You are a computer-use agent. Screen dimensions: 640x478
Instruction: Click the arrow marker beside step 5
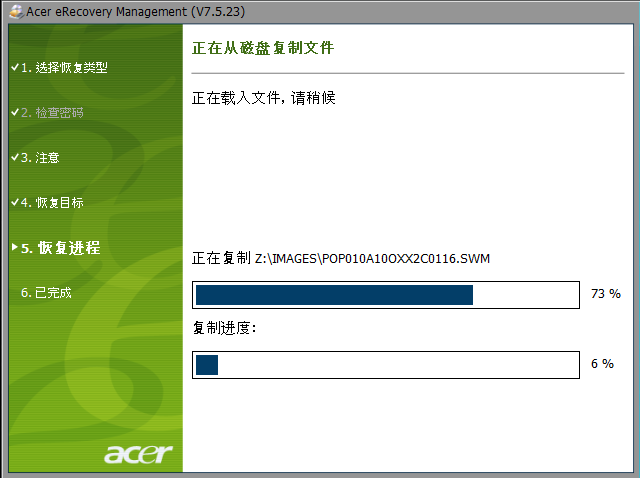pyautogui.click(x=15, y=247)
